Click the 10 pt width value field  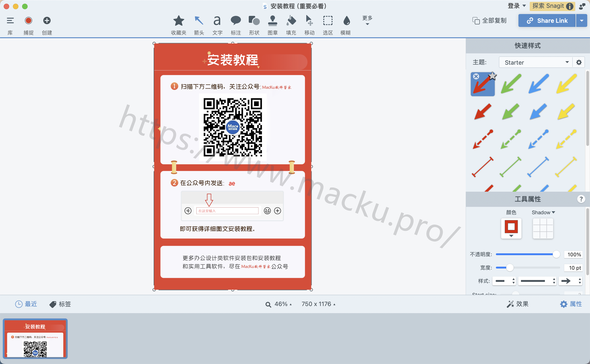[x=573, y=268]
